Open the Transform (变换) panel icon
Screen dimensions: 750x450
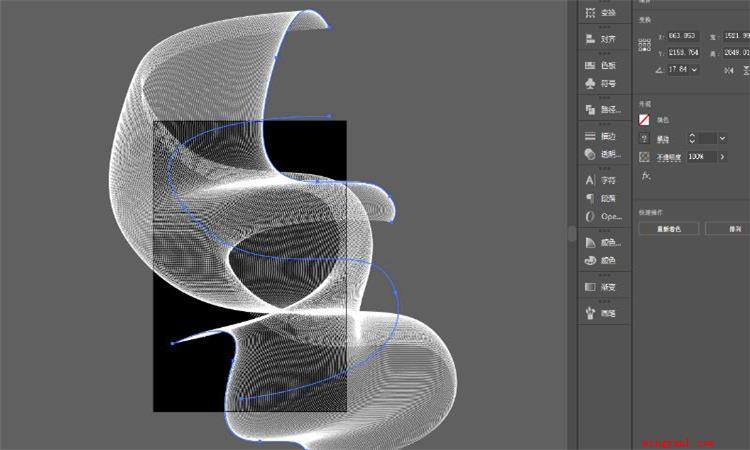[x=590, y=13]
